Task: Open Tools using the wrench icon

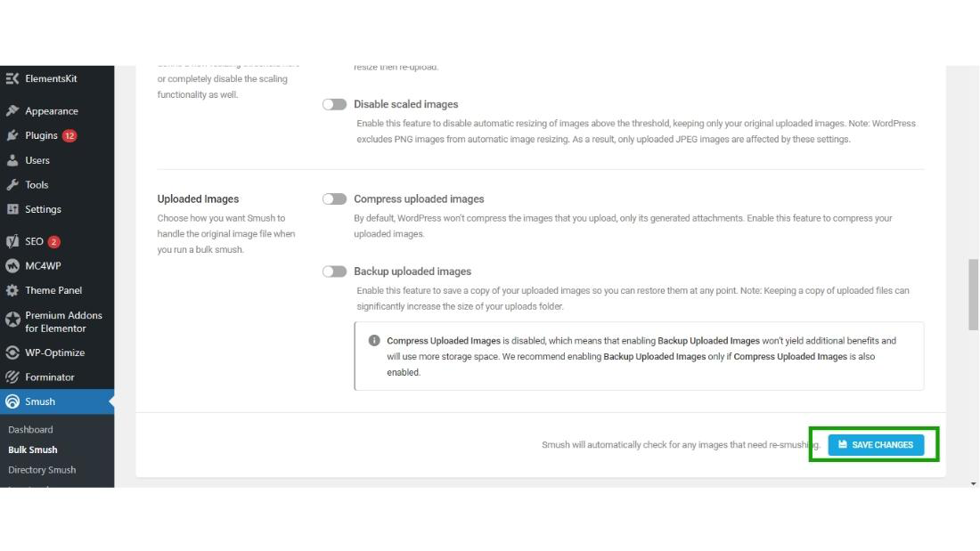Action: 12,185
